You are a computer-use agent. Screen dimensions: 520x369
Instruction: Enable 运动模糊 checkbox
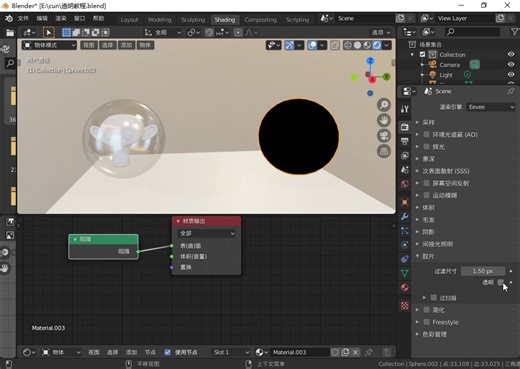[426, 195]
